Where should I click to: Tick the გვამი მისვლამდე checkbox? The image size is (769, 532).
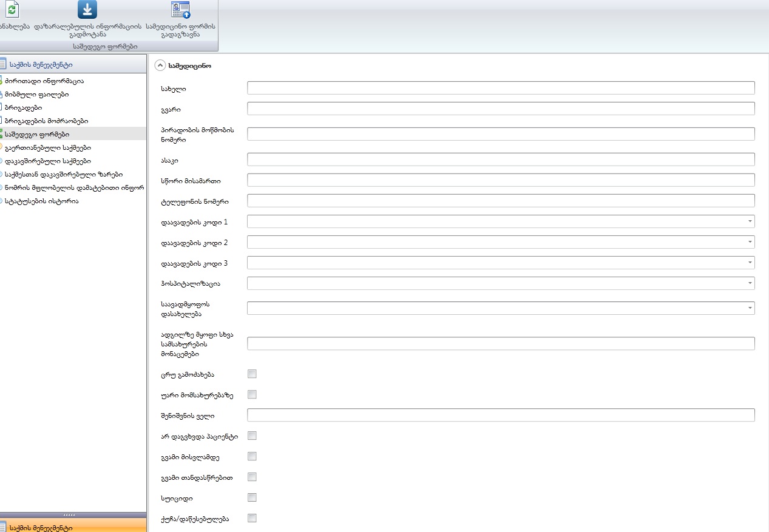[252, 456]
